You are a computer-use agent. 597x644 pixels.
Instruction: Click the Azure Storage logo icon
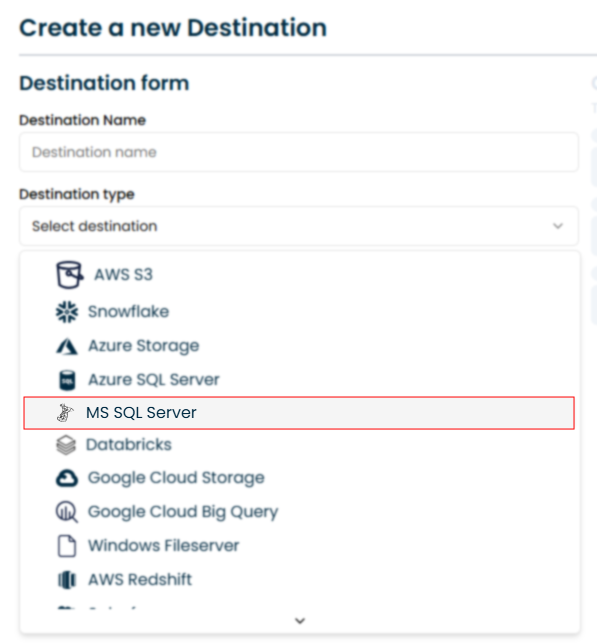point(67,346)
